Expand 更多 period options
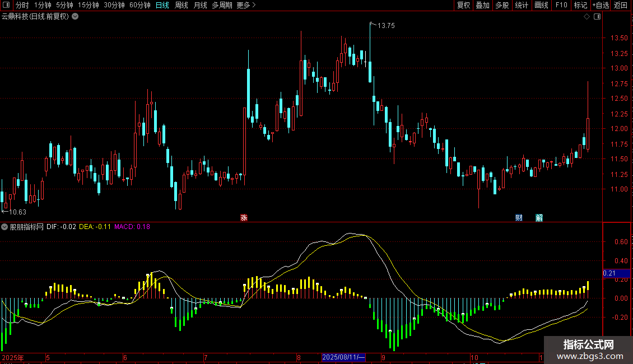Image resolution: width=633 pixels, height=364 pixels. point(246,5)
